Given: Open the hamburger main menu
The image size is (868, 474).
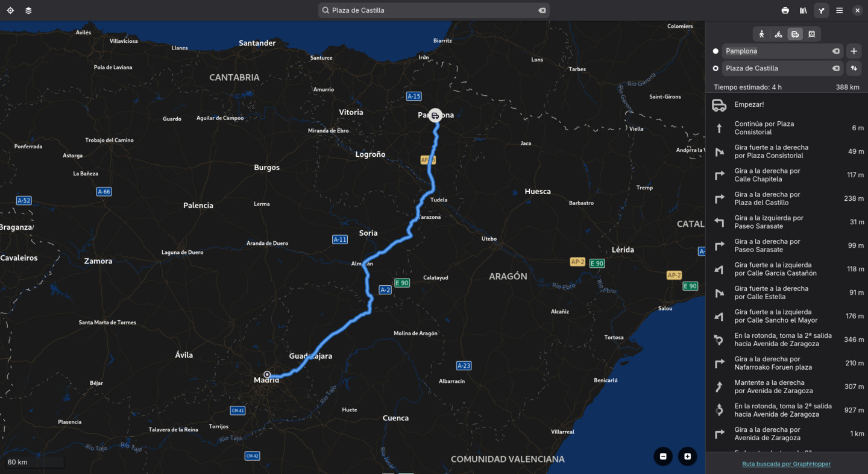Looking at the screenshot, I should 839,10.
